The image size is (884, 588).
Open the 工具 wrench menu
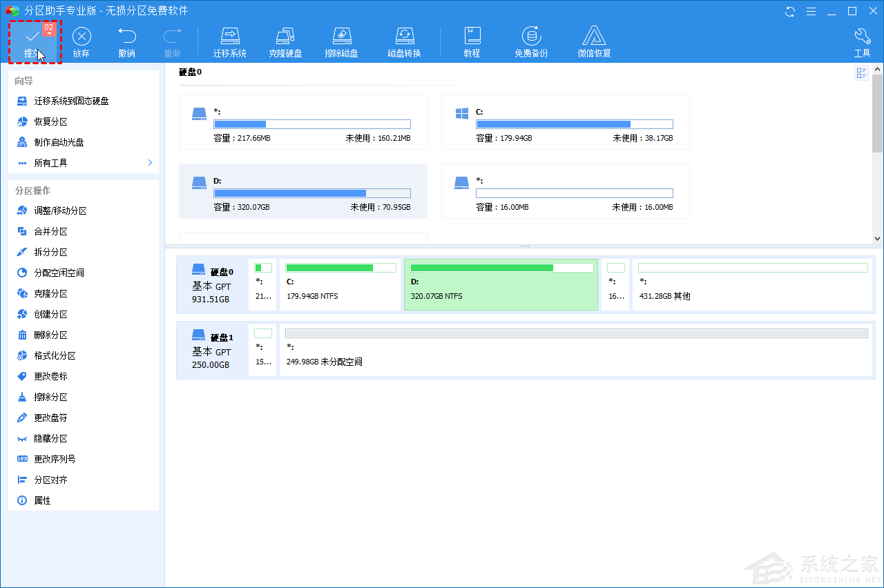pyautogui.click(x=862, y=37)
